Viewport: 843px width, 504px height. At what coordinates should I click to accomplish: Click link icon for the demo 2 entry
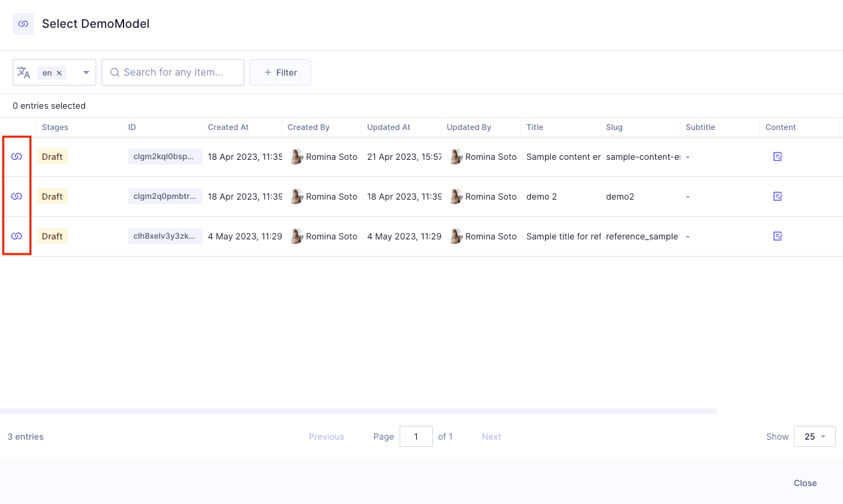pyautogui.click(x=17, y=196)
